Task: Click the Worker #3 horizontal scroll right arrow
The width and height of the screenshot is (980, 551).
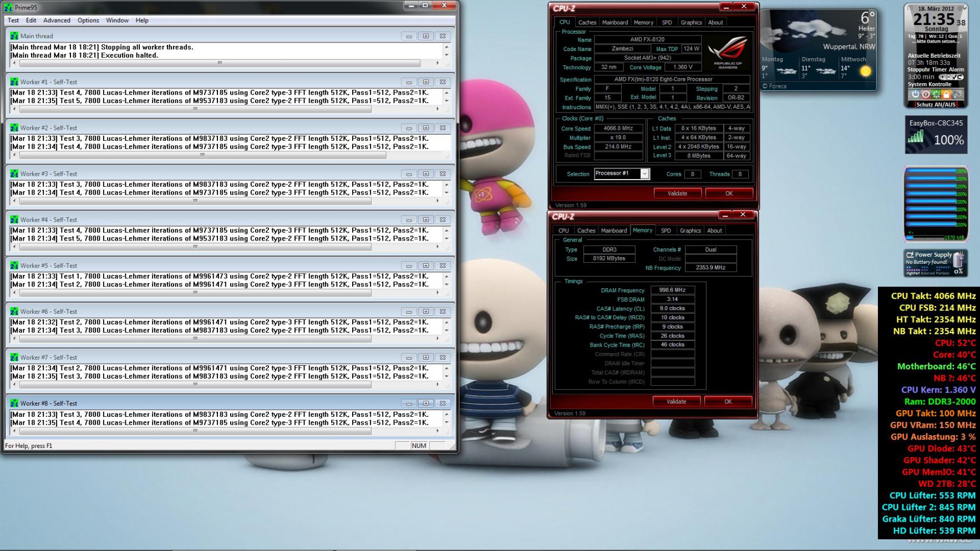Action: (x=438, y=201)
